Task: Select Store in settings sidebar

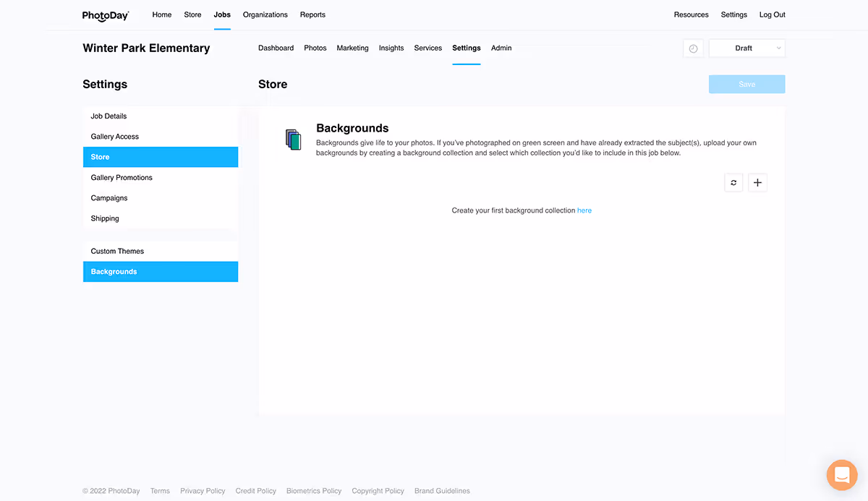Action: 161,157
